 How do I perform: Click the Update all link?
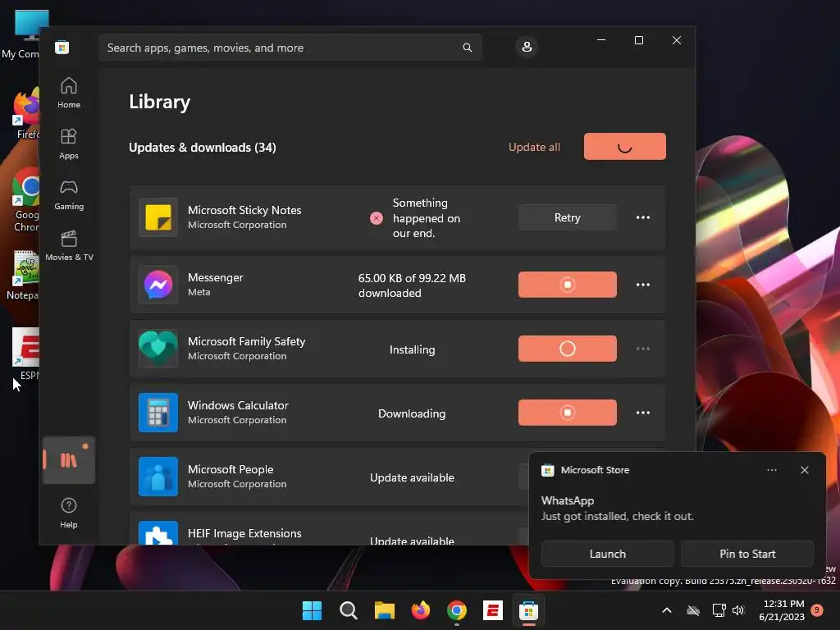[x=534, y=147]
